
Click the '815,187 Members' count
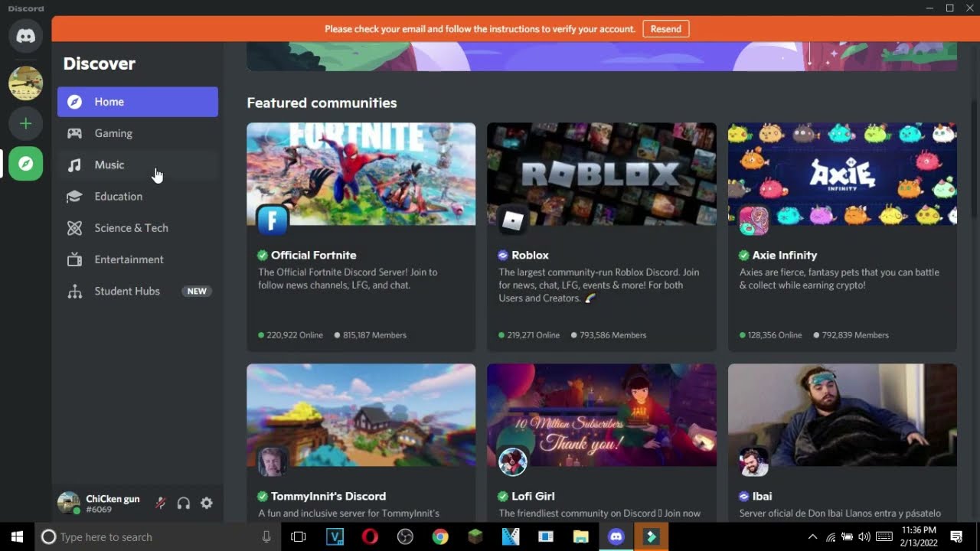click(374, 335)
